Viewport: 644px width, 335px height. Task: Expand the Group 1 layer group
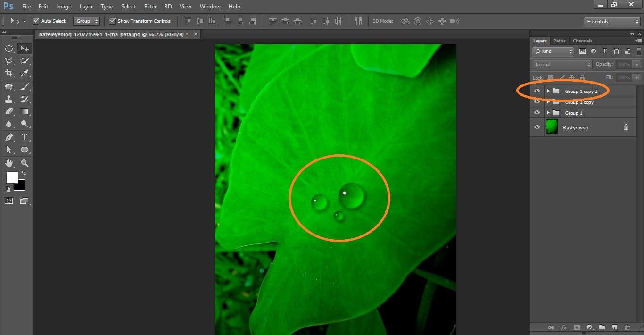(x=548, y=113)
